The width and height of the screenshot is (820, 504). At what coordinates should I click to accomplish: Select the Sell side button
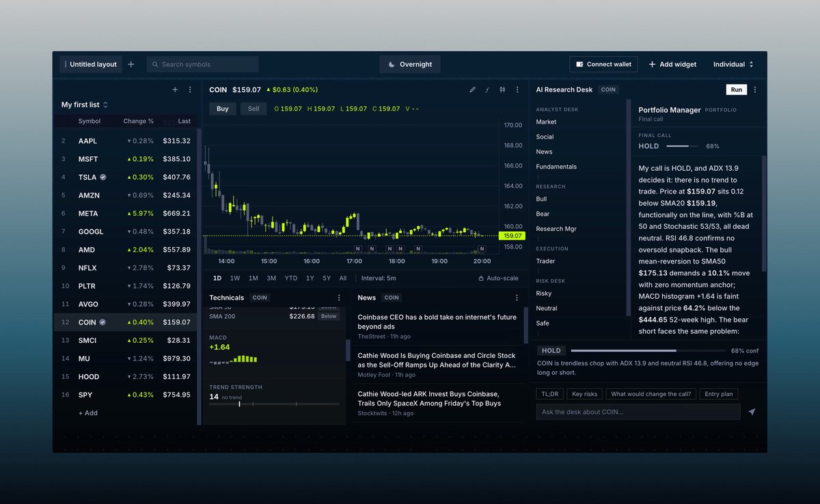pyautogui.click(x=254, y=109)
